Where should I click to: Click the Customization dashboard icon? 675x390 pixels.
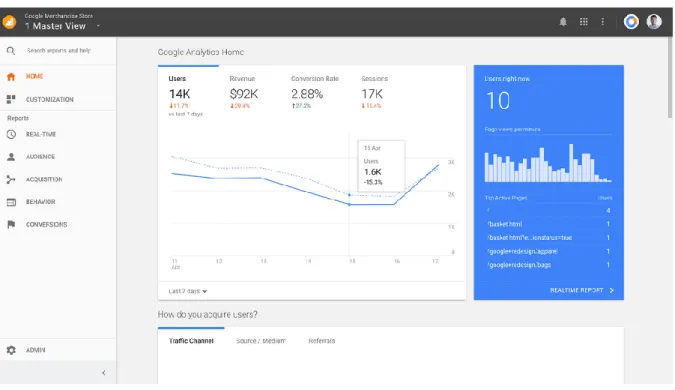pos(11,99)
